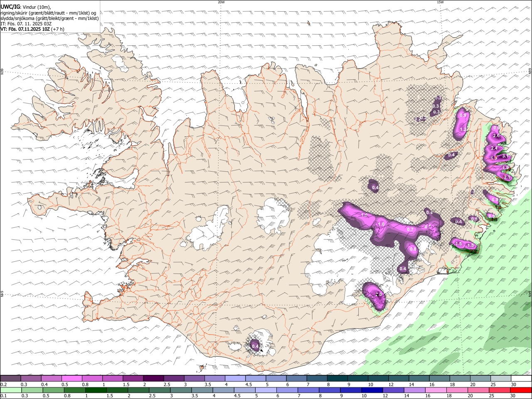Click the 2.6 snowfall value on the map
The width and height of the screenshot is (532, 399).
[x=496, y=136]
